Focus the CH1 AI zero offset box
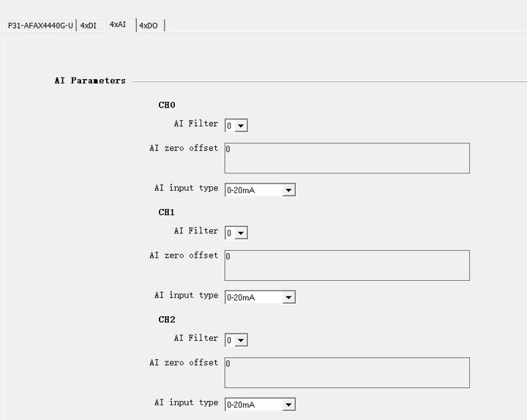This screenshot has height=420, width=527. point(347,266)
